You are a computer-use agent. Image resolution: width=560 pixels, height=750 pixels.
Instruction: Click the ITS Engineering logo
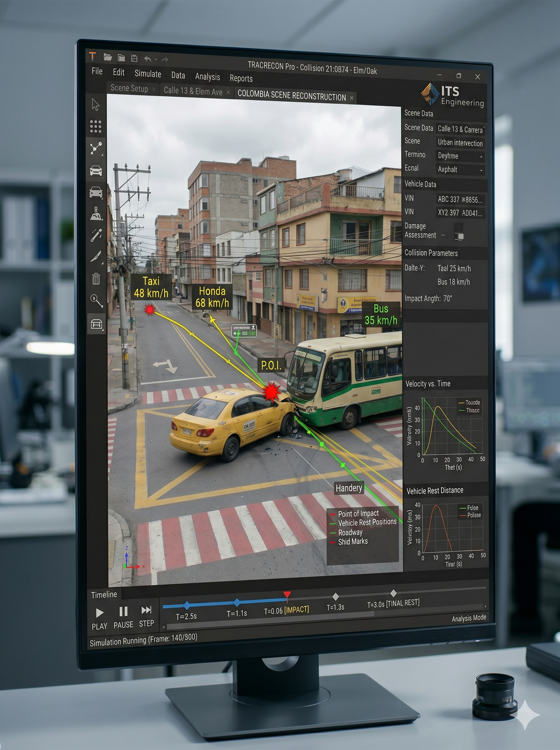click(452, 95)
